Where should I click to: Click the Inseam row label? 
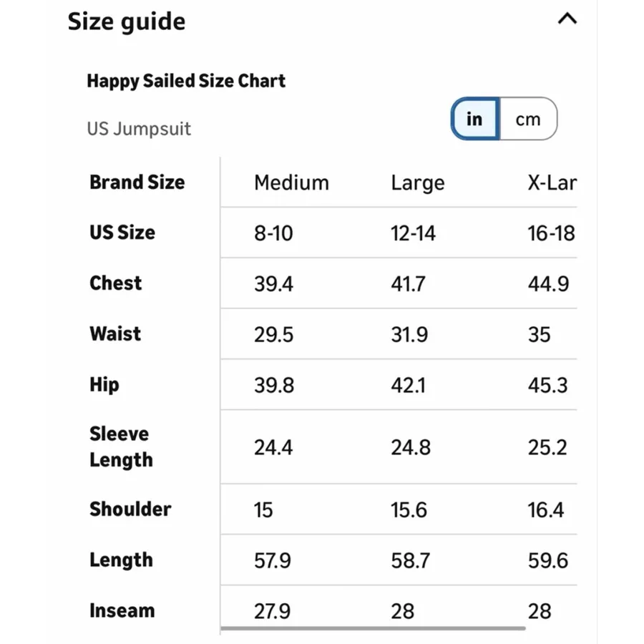(x=122, y=610)
